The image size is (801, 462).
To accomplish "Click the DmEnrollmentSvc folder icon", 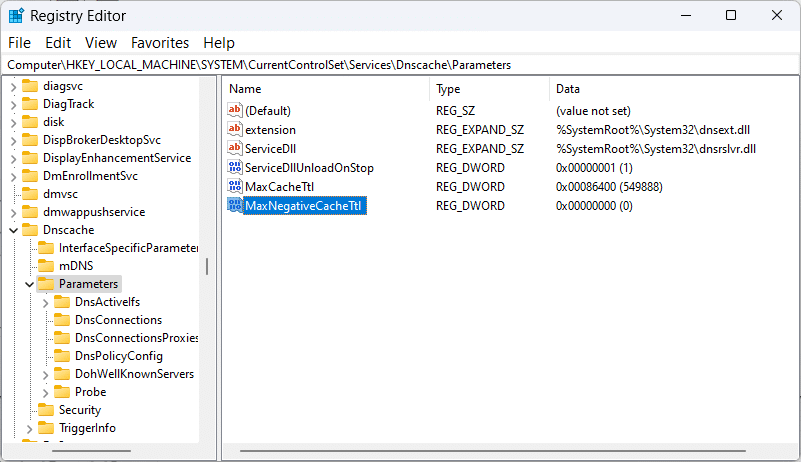I will [x=30, y=176].
